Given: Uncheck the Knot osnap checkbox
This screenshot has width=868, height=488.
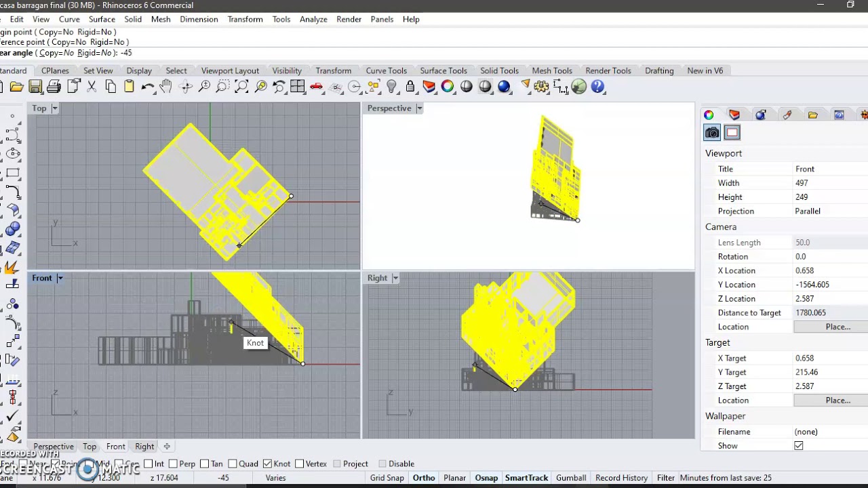Looking at the screenshot, I should tap(267, 464).
